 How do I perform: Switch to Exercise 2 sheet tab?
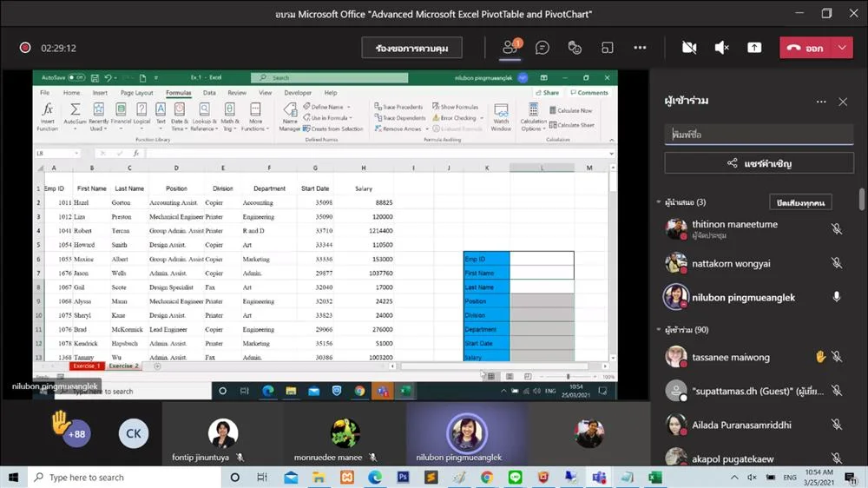pyautogui.click(x=124, y=366)
